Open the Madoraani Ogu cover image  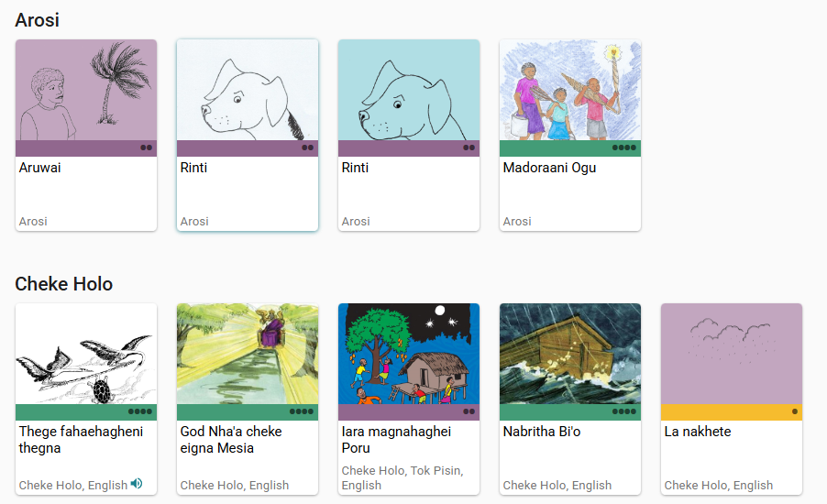(570, 90)
